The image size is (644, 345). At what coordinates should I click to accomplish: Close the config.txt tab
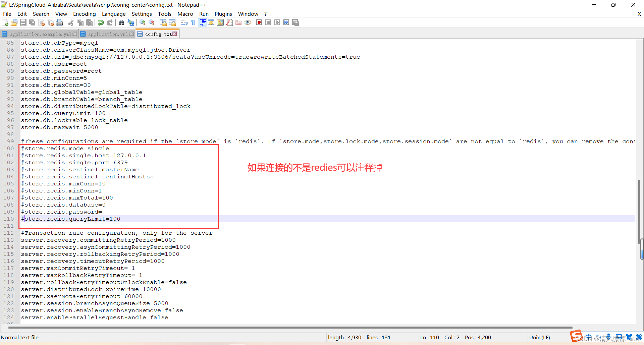[174, 34]
